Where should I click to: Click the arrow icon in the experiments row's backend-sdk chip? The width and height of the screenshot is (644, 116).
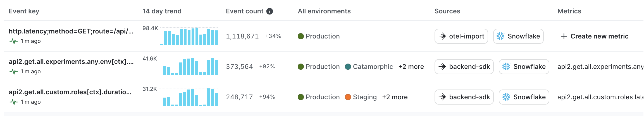click(x=442, y=67)
